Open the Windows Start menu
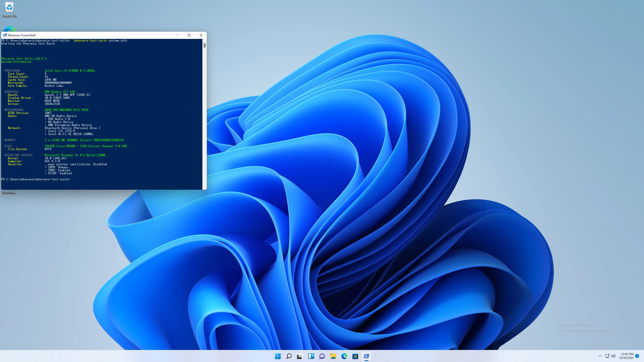Viewport: 644px width, 362px height. 278,356
